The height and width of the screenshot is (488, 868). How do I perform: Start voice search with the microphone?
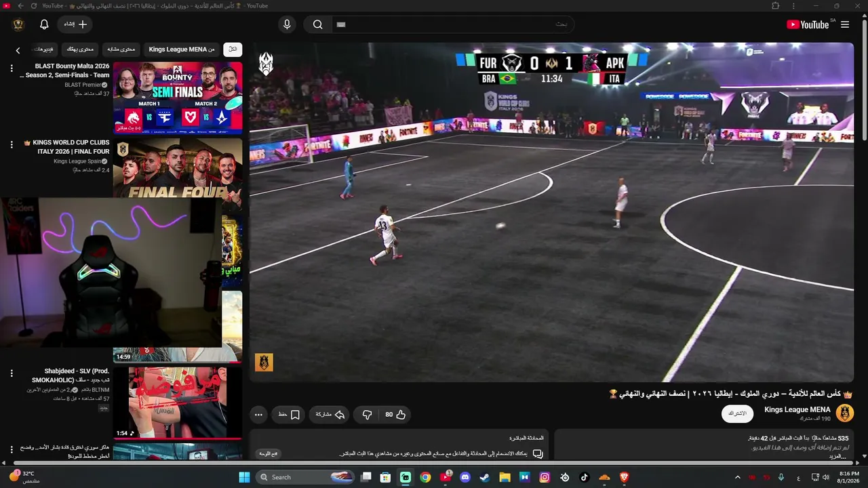pos(287,24)
